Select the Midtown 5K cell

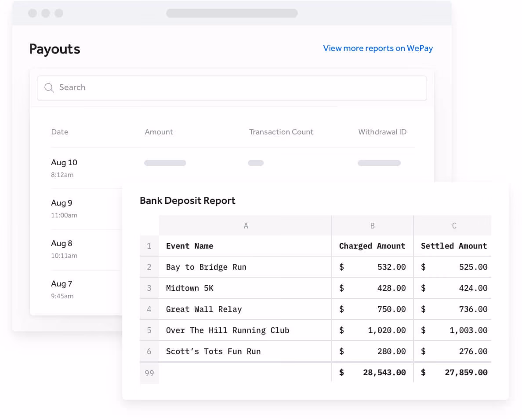coord(245,288)
